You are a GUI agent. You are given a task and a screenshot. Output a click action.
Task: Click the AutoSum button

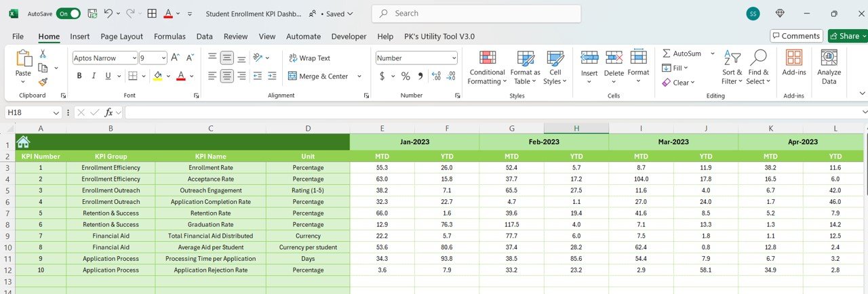tap(682, 54)
